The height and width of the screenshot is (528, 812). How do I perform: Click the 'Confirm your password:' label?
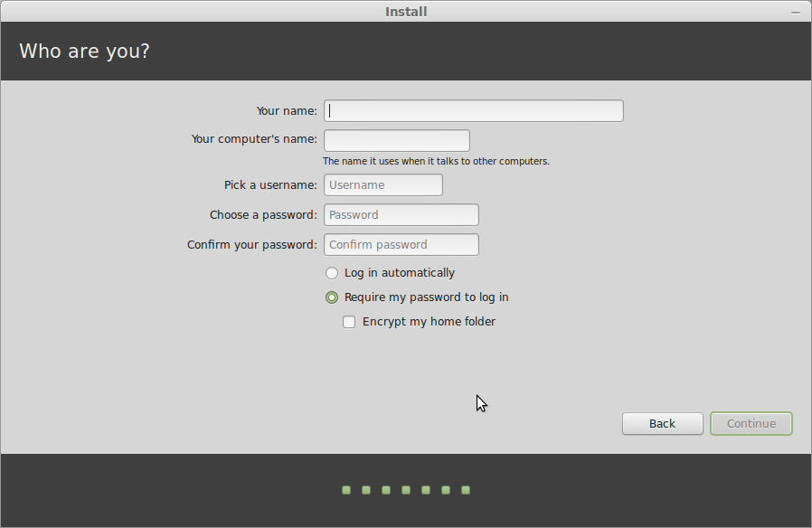tap(251, 244)
